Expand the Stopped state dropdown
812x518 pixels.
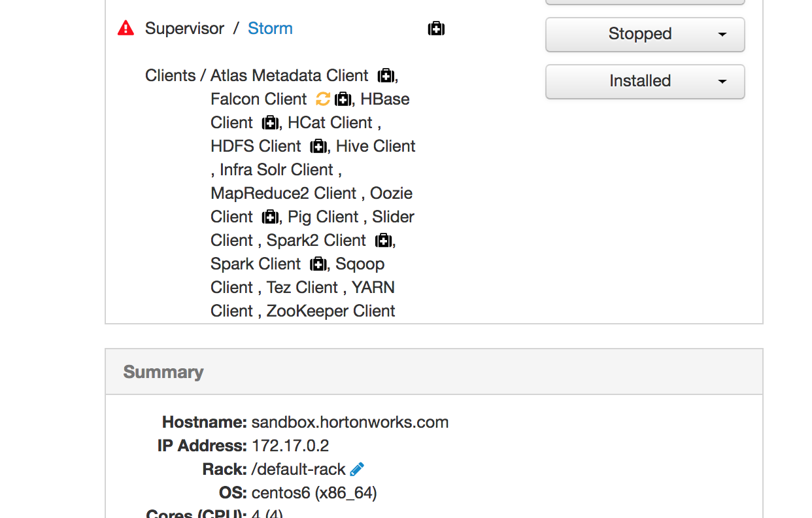click(722, 35)
